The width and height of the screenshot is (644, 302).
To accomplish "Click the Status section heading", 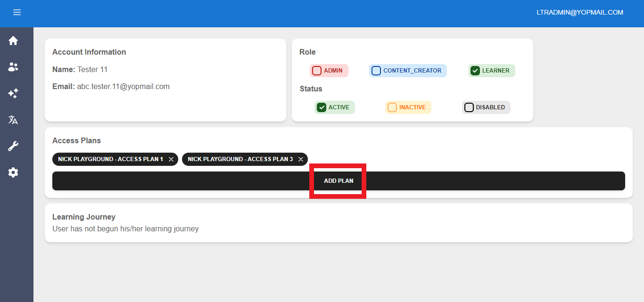I will (x=311, y=89).
